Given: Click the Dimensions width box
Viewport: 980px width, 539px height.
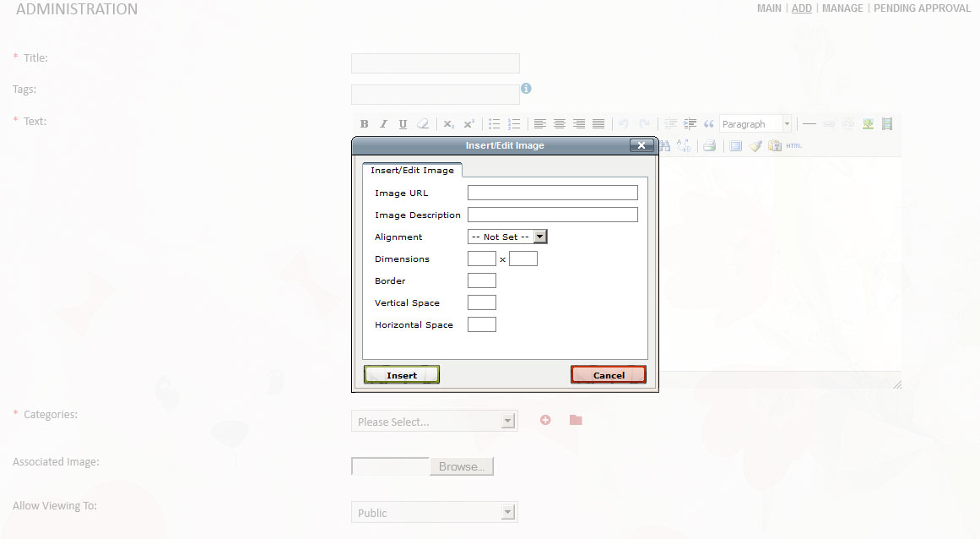Looking at the screenshot, I should (x=482, y=259).
